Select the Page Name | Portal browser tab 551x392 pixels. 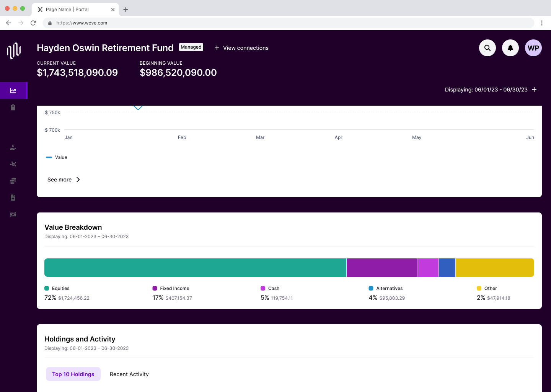tap(75, 10)
